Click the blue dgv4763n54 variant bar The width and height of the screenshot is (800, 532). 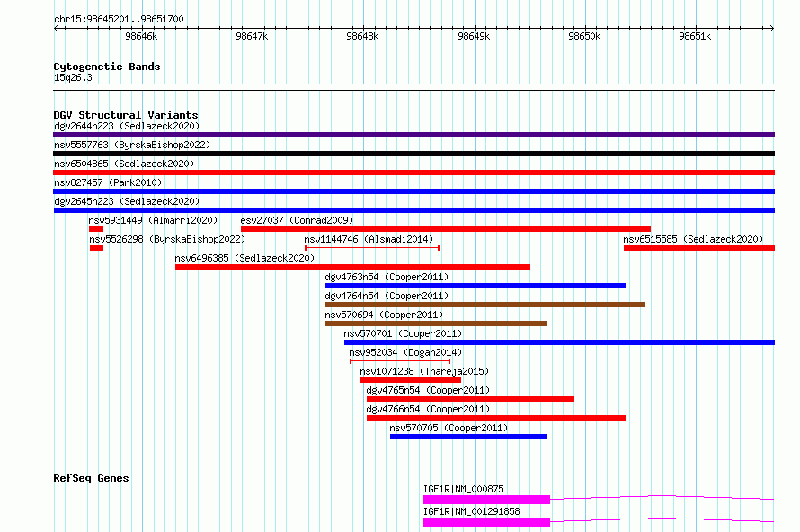pos(476,286)
